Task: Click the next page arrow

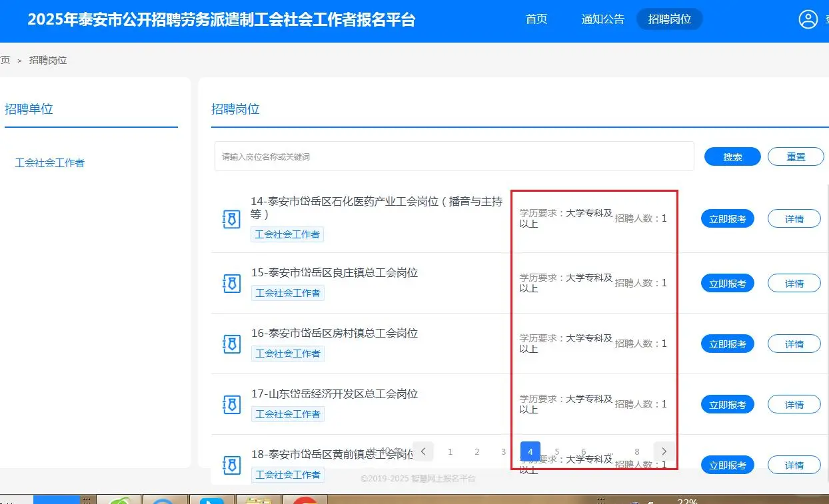Action: 664,451
